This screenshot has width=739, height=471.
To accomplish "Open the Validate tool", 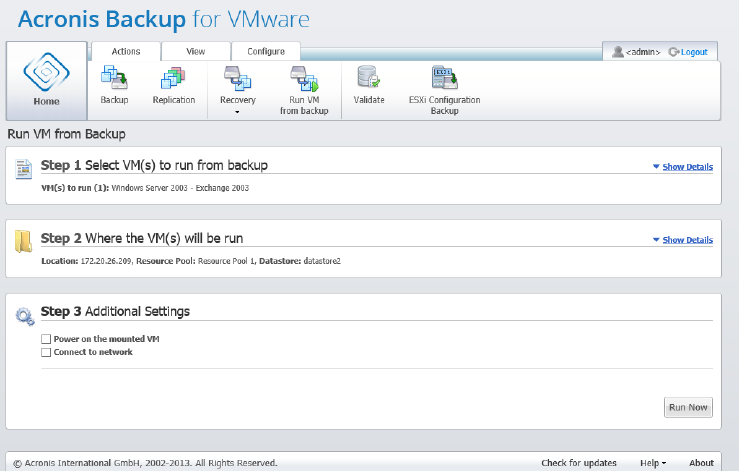I will point(369,79).
